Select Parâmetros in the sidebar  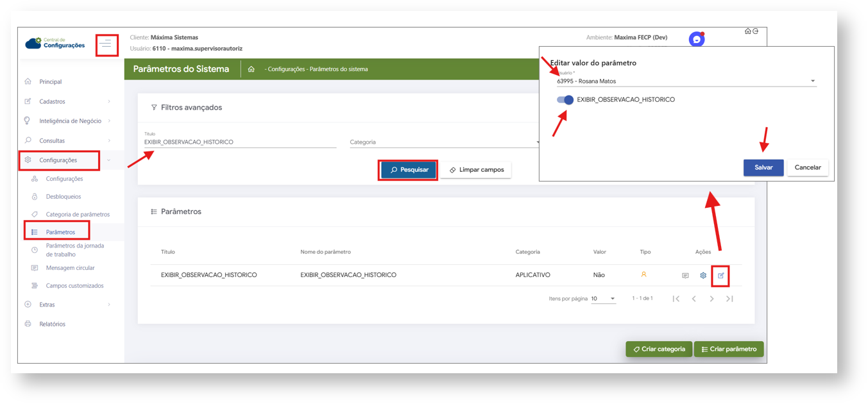tap(60, 232)
